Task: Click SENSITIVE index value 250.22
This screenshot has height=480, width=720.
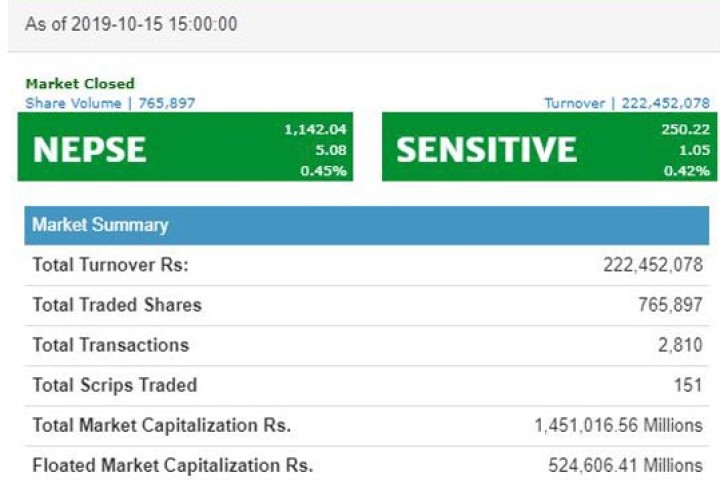Action: click(685, 129)
